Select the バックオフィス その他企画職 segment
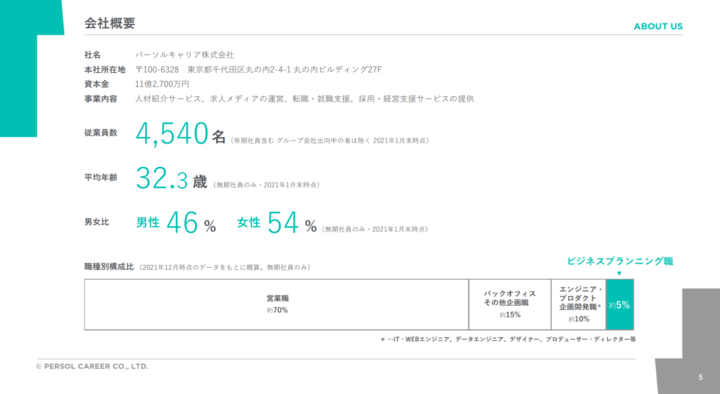 coord(510,304)
